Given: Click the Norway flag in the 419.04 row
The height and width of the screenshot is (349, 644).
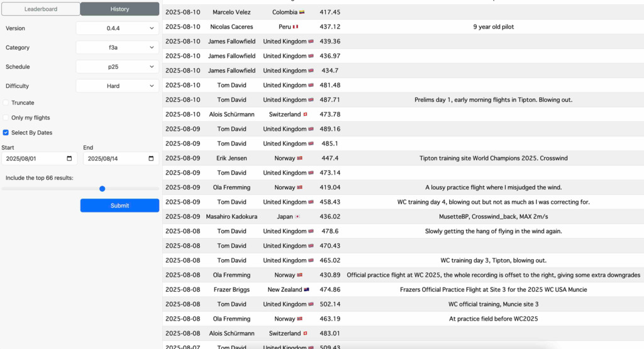Looking at the screenshot, I should coord(300,187).
